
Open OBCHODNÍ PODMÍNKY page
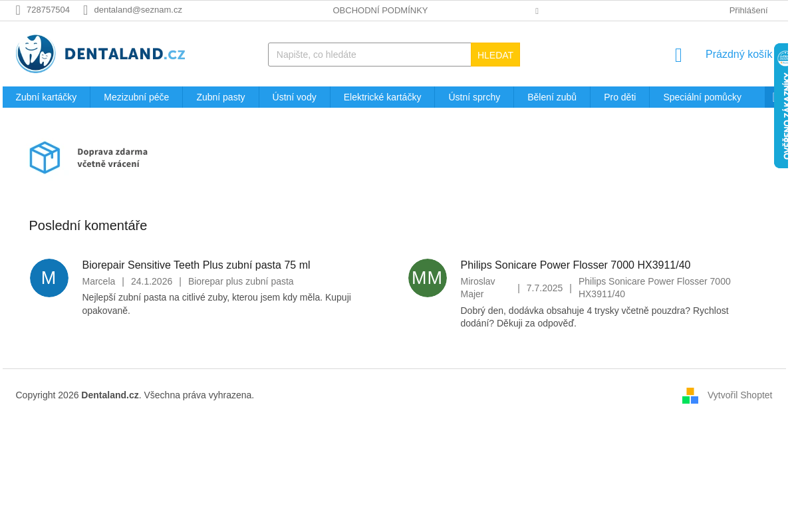coord(380,11)
